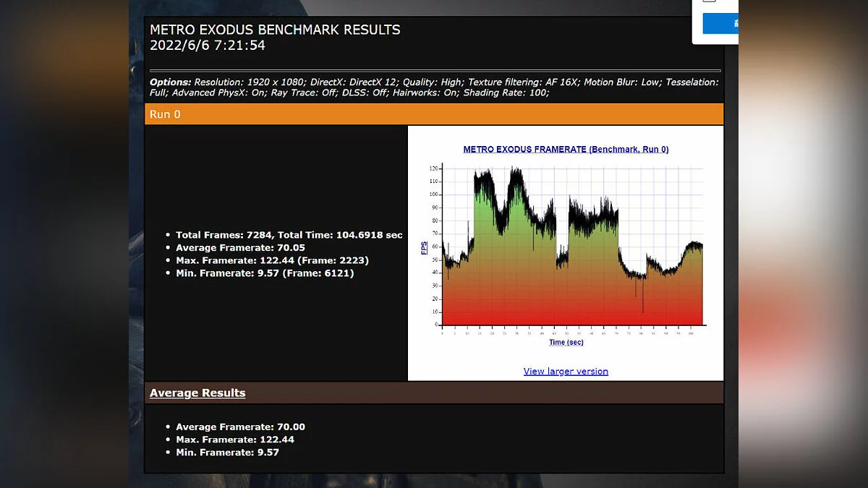The image size is (868, 488).
Task: Click the METRO EXODUS BENCHMARK RESULTS title
Action: [275, 30]
